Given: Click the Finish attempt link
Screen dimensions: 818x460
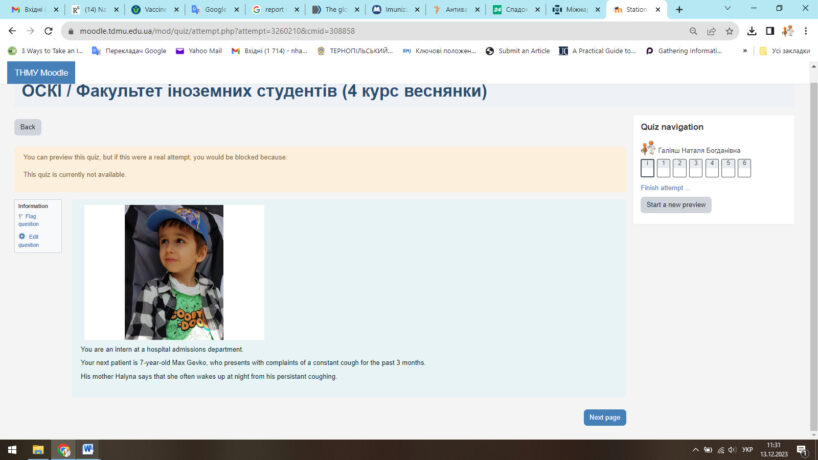Looking at the screenshot, I should [665, 188].
